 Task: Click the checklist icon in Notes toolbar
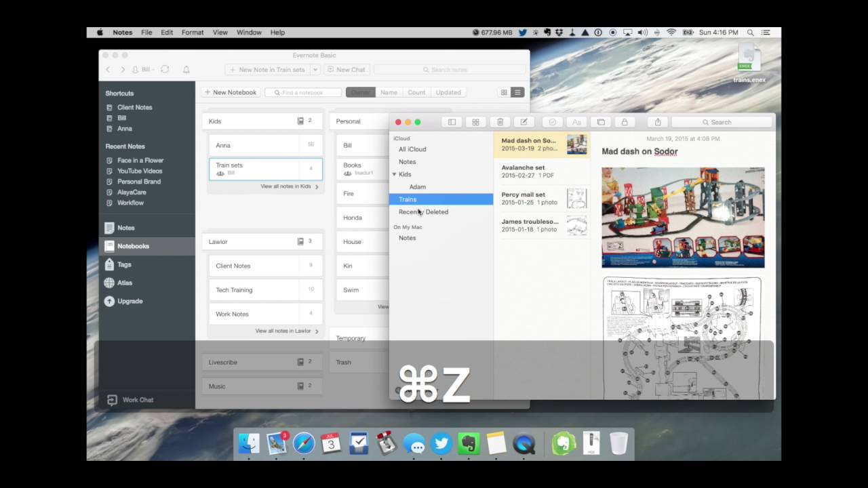pyautogui.click(x=552, y=122)
